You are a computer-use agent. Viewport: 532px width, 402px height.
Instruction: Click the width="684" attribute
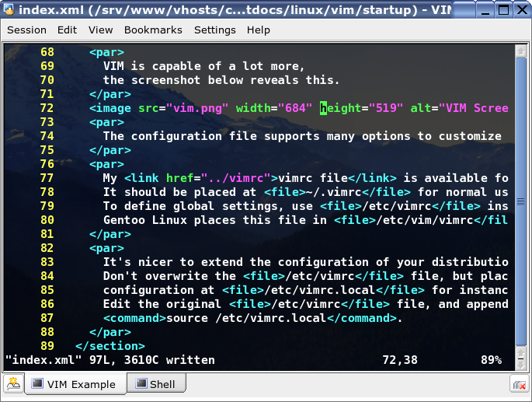click(x=274, y=108)
